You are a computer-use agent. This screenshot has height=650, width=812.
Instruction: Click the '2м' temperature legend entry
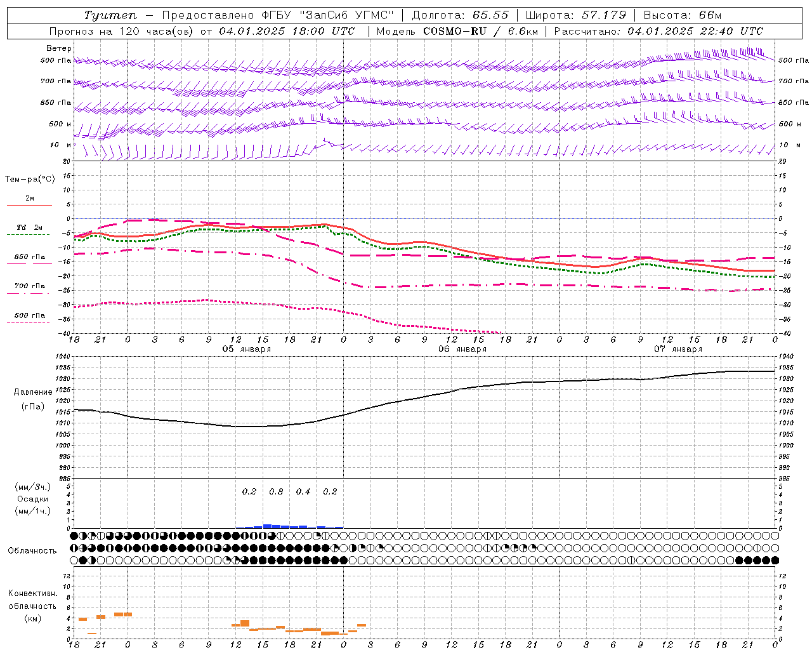point(30,199)
